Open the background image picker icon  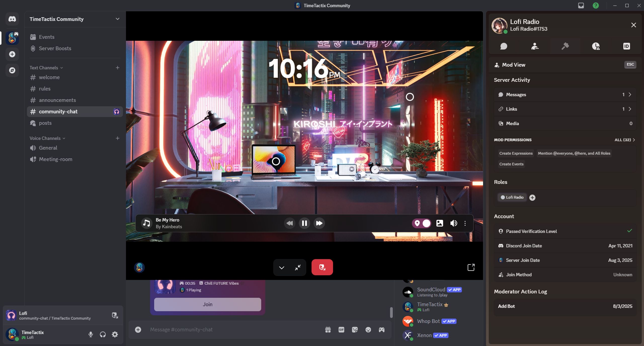tap(439, 223)
